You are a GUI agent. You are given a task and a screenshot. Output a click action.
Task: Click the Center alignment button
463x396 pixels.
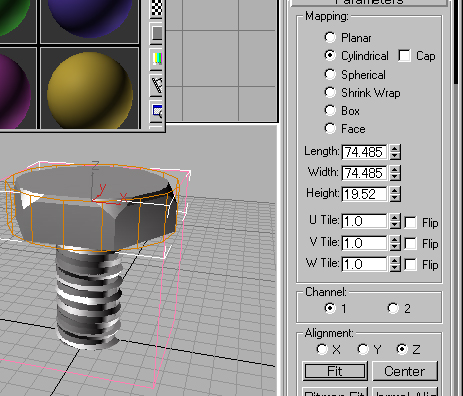click(405, 371)
